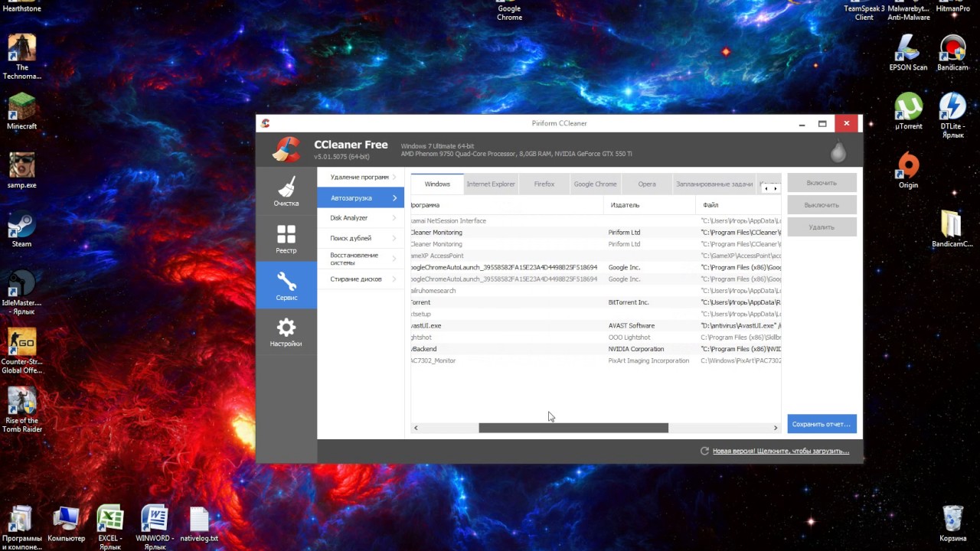
Task: Click the horizontal scrollbar thumb
Action: (573, 428)
